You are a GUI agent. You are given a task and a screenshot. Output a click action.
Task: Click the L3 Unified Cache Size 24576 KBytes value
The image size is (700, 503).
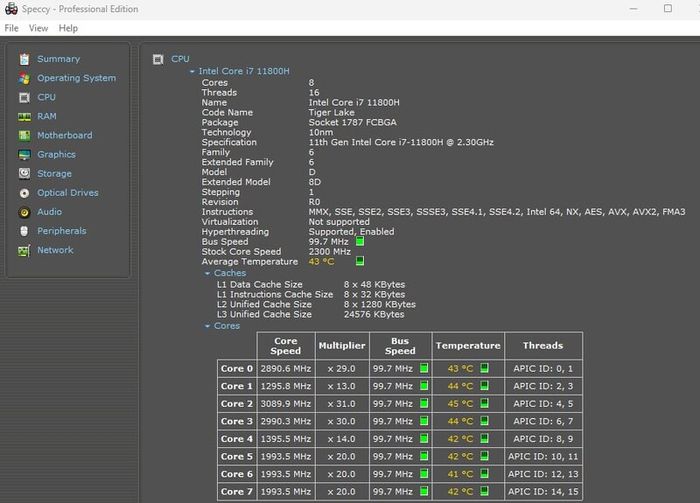(374, 314)
